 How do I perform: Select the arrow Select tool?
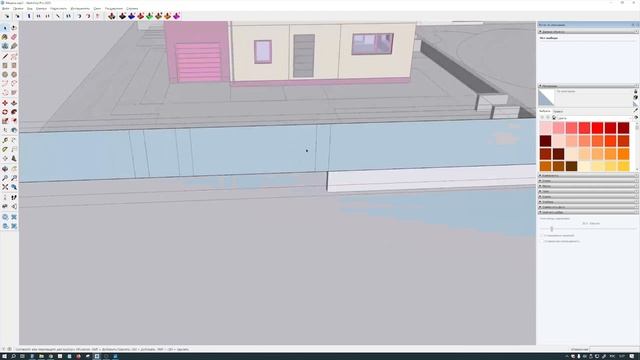click(x=5, y=28)
